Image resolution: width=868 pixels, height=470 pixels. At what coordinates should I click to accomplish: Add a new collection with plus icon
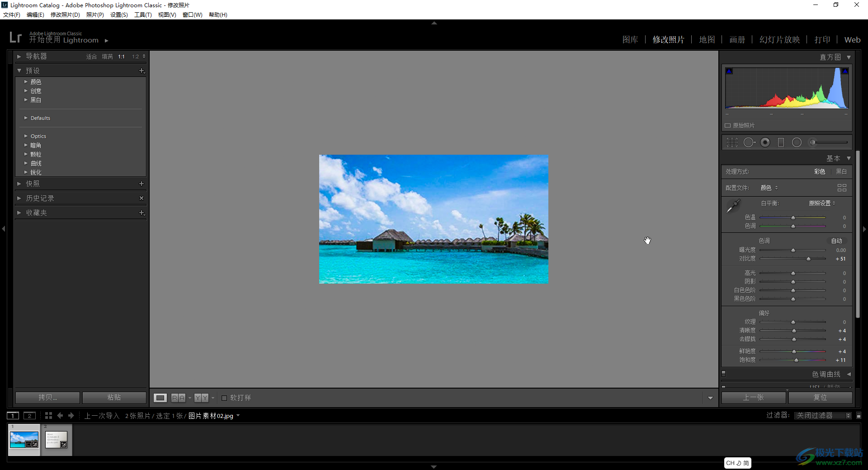(142, 213)
